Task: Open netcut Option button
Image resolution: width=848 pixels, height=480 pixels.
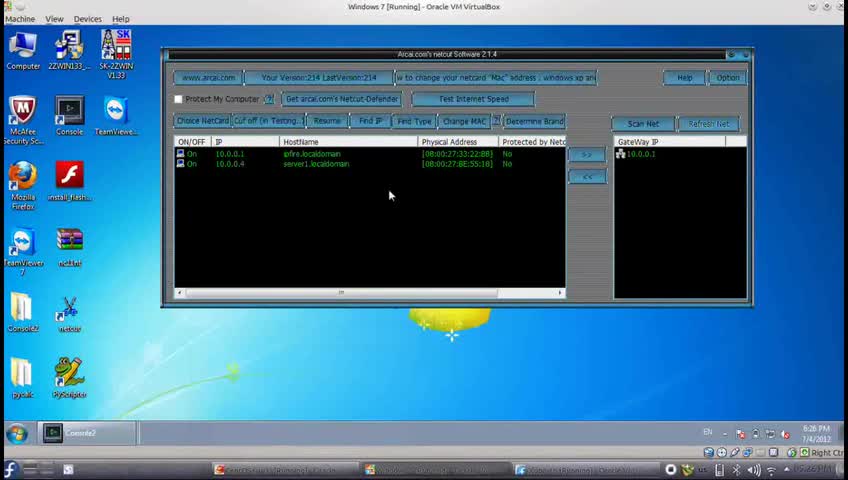Action: click(727, 77)
